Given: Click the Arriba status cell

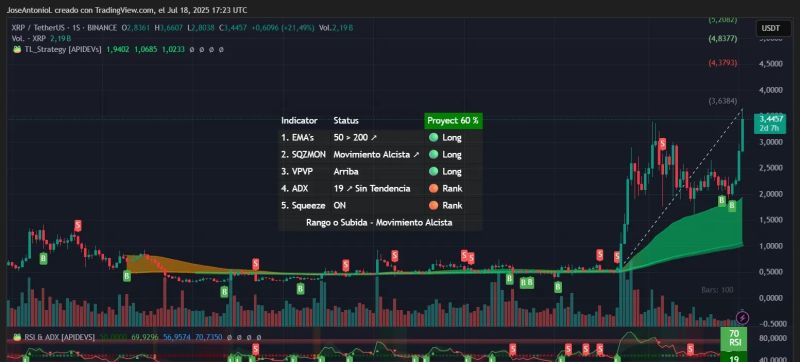Looking at the screenshot, I should point(346,171).
